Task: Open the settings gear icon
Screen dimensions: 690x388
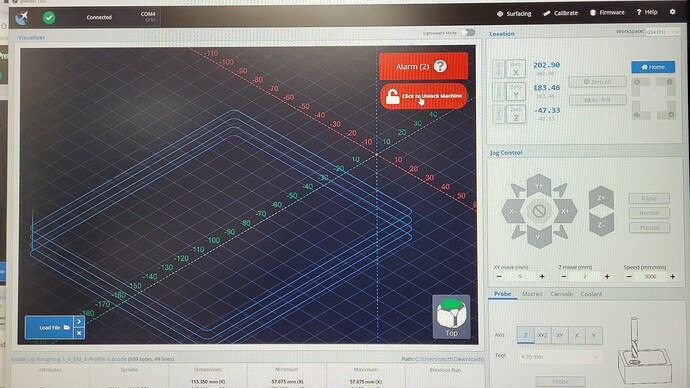Action: pos(672,12)
